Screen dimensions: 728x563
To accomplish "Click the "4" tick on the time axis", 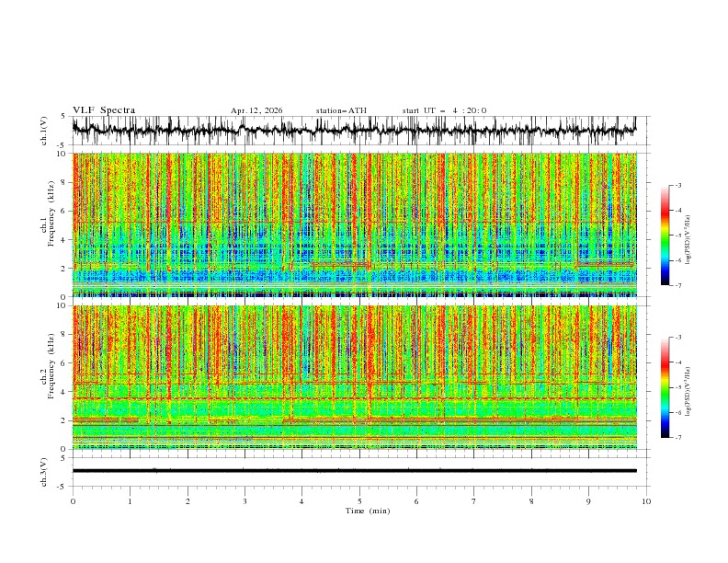I will click(302, 501).
